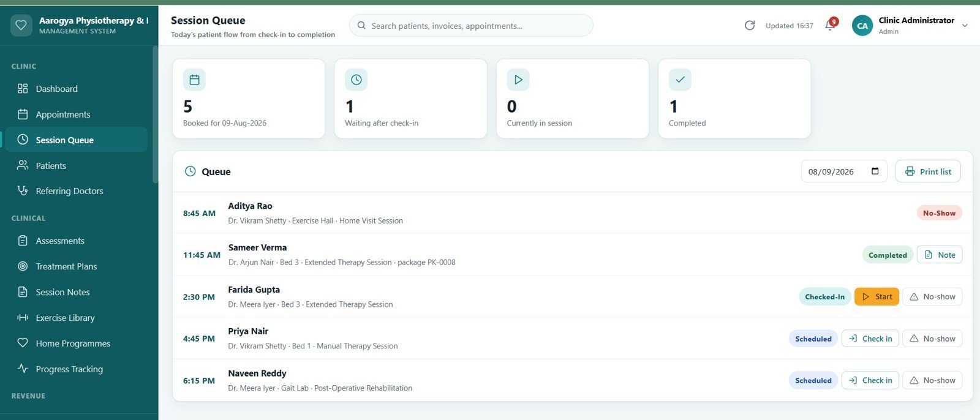Viewport: 980px width, 420px height.
Task: Mark Farida Gupta as No-show
Action: [x=932, y=296]
